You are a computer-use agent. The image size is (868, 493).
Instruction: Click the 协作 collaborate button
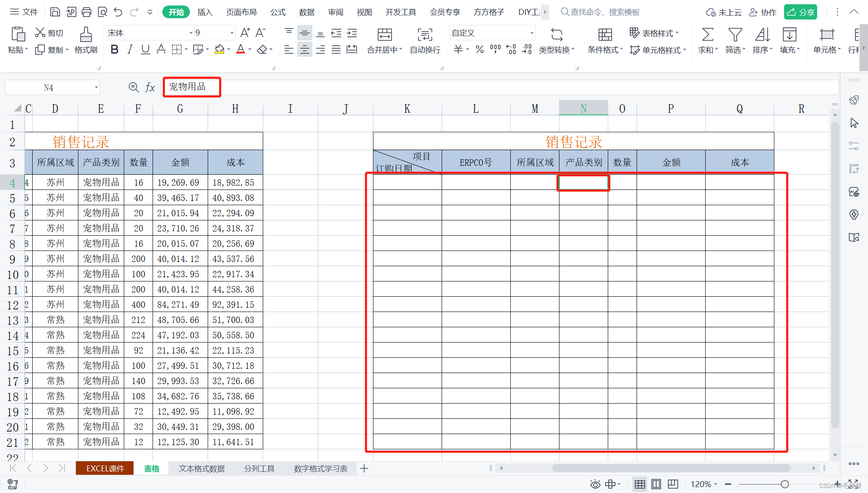[x=763, y=12]
